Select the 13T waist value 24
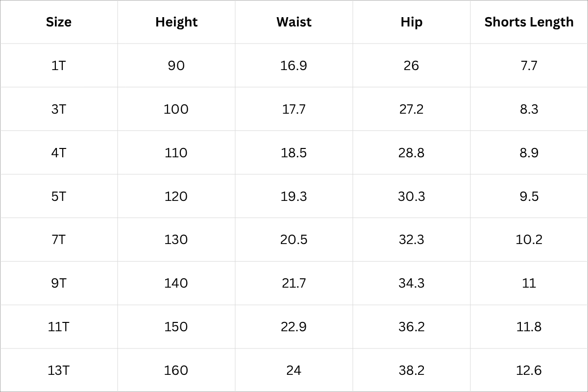Viewport: 588px width, 392px height. pos(294,370)
